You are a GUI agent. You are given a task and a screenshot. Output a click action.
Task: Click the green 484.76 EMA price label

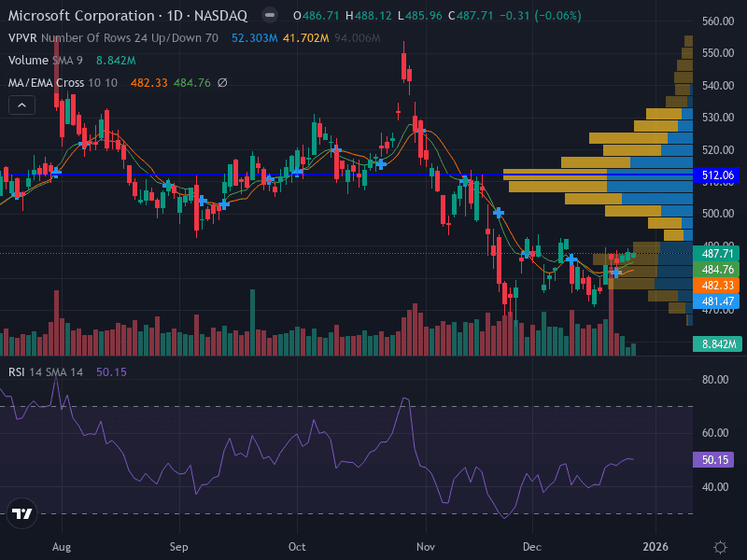click(716, 270)
